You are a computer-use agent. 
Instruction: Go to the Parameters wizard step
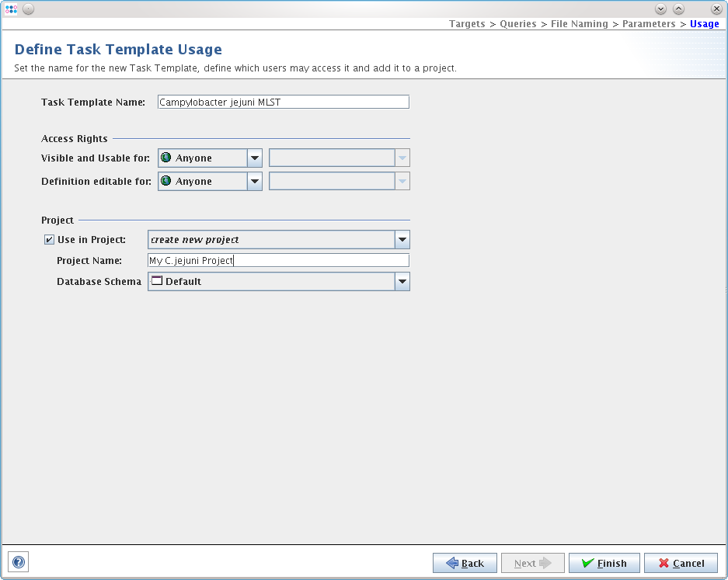pyautogui.click(x=649, y=24)
